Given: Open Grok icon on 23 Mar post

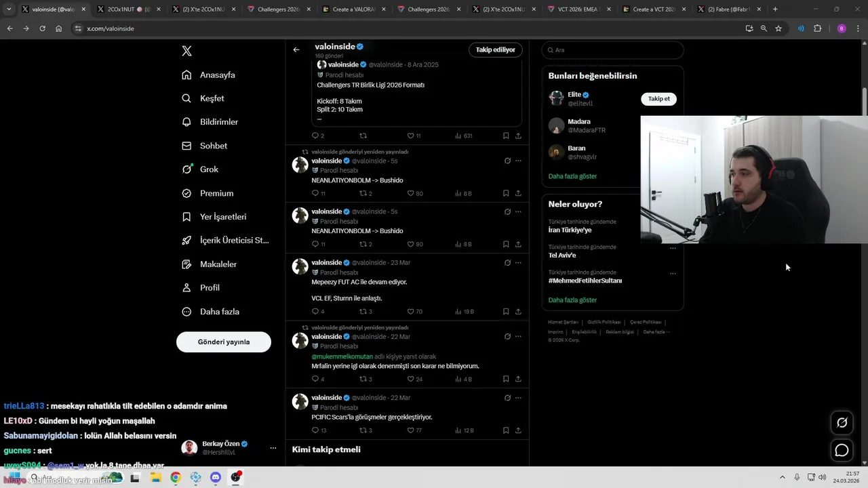Looking at the screenshot, I should tap(507, 262).
